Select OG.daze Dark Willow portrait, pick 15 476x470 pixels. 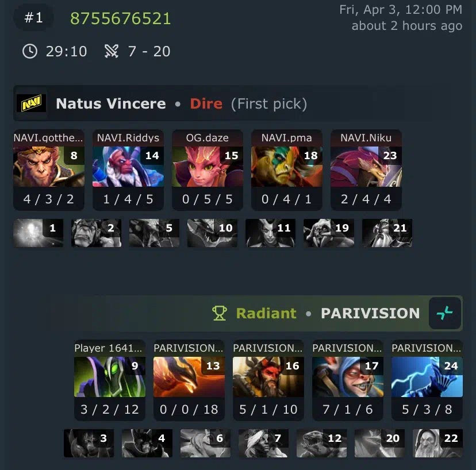pyautogui.click(x=208, y=167)
